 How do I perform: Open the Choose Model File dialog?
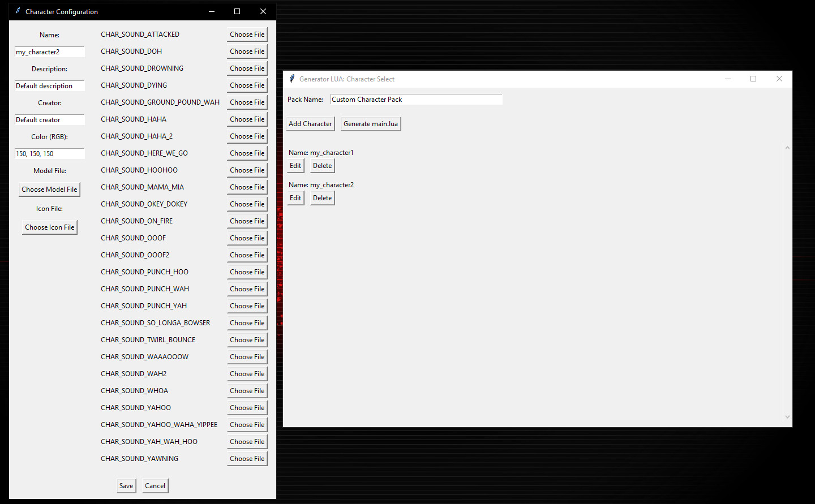point(50,189)
